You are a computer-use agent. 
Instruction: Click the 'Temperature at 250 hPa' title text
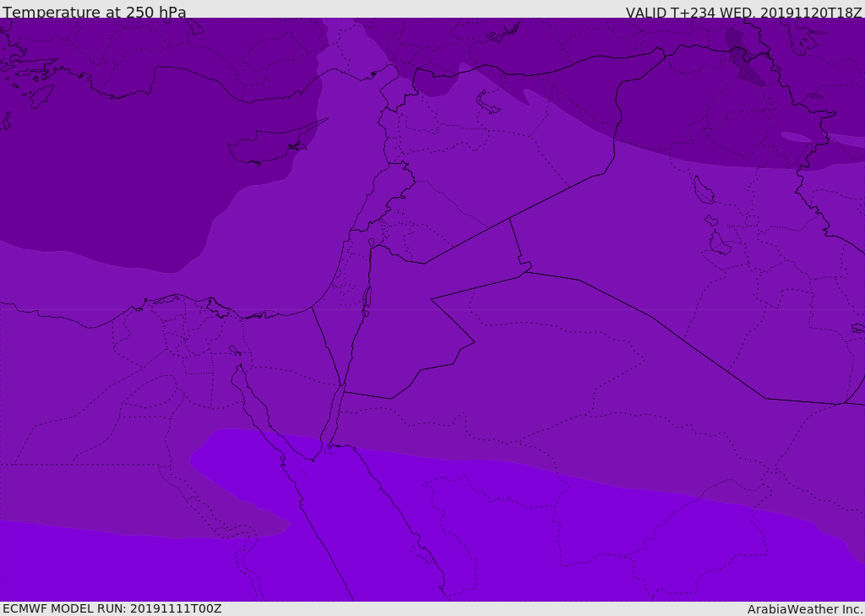coord(95,12)
